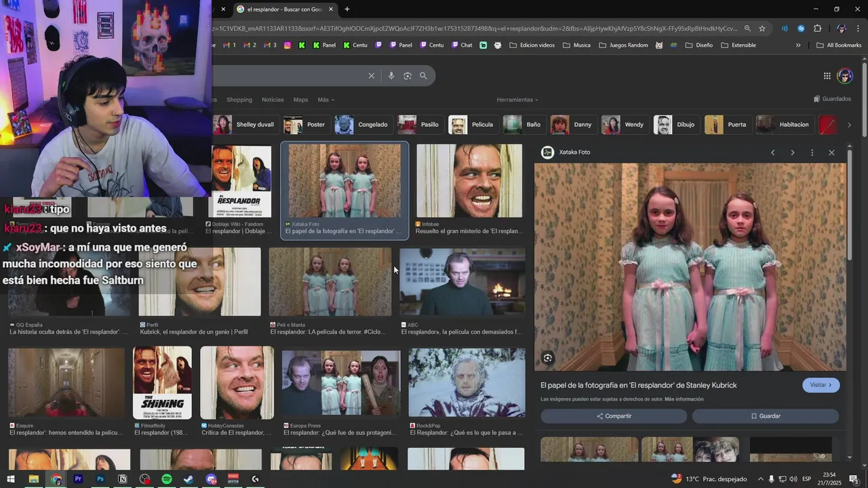Viewport: 868px width, 488px height.
Task: Open the Rock&Pop frozen Jack thumbnail
Action: click(467, 382)
